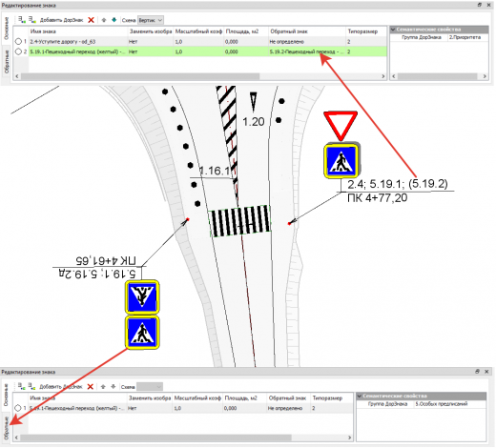Viewport: 496px width, 448px height.
Task: Click first list icon in bottom toolbar
Action: (21, 387)
